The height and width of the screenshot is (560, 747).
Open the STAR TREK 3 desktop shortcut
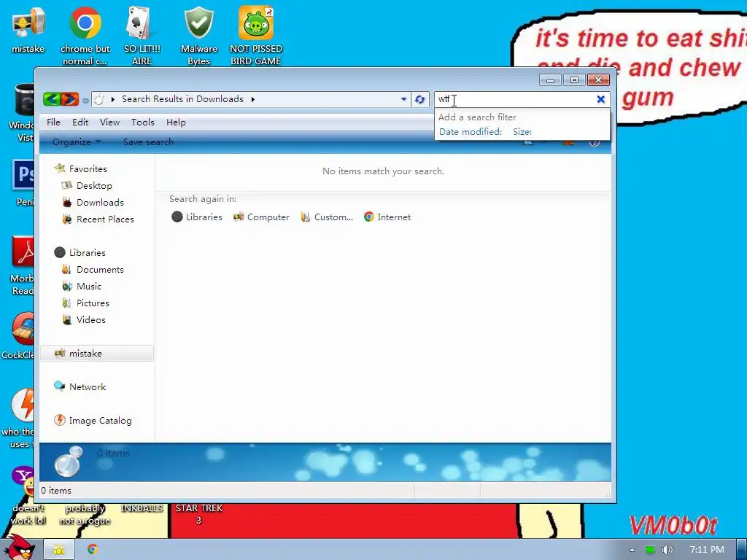(x=199, y=514)
